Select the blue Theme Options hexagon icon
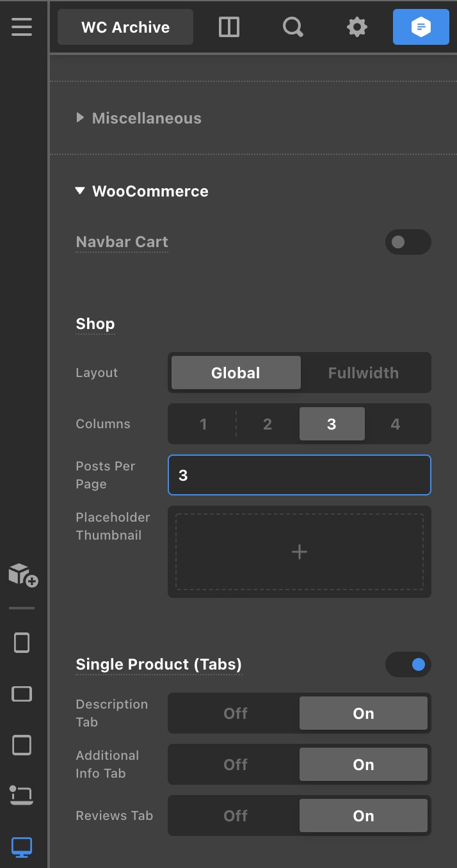The width and height of the screenshot is (457, 868). click(421, 27)
